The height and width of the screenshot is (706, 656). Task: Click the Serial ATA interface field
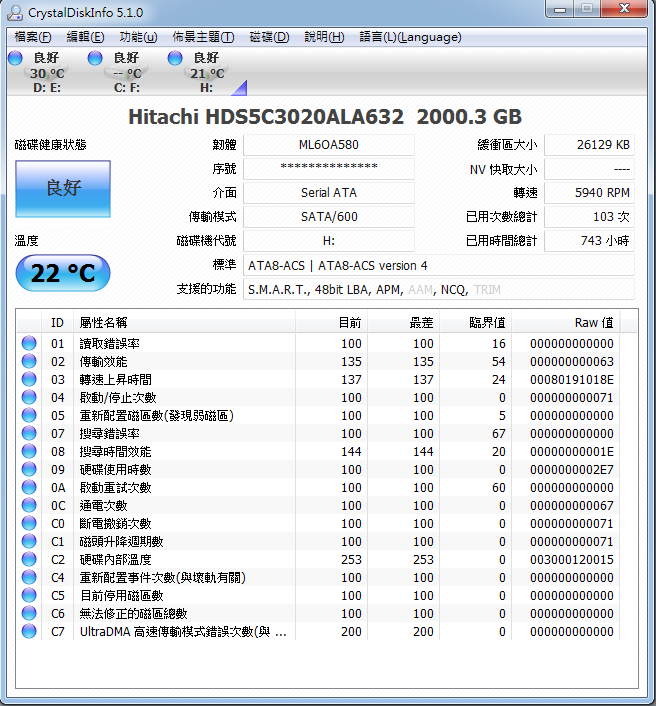click(x=329, y=193)
